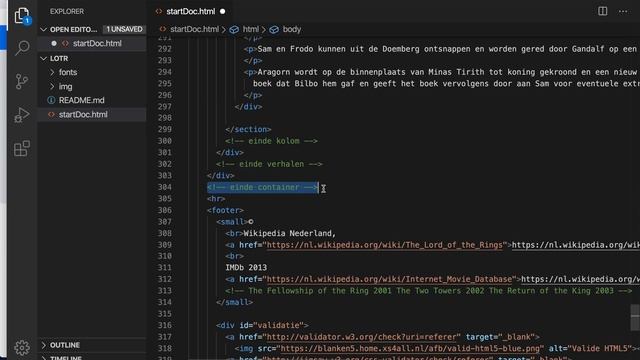Select the html breadcrumb segment
Screen dimensions: 640x360
pos(251,29)
